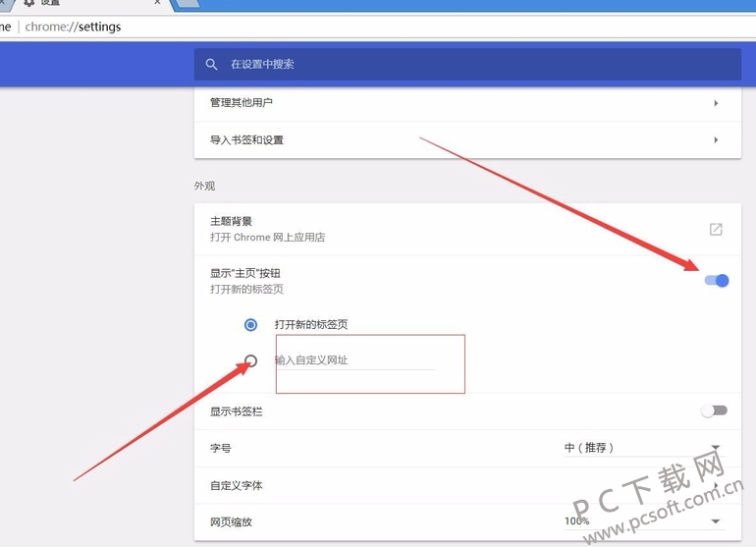
Task: Click the 输入自定义网址 input field
Action: [x=354, y=360]
